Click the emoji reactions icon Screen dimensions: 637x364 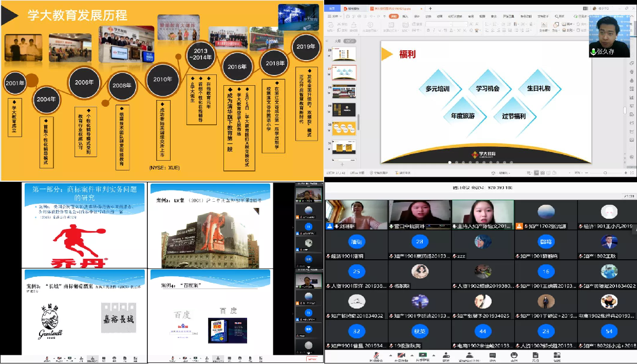(514, 356)
